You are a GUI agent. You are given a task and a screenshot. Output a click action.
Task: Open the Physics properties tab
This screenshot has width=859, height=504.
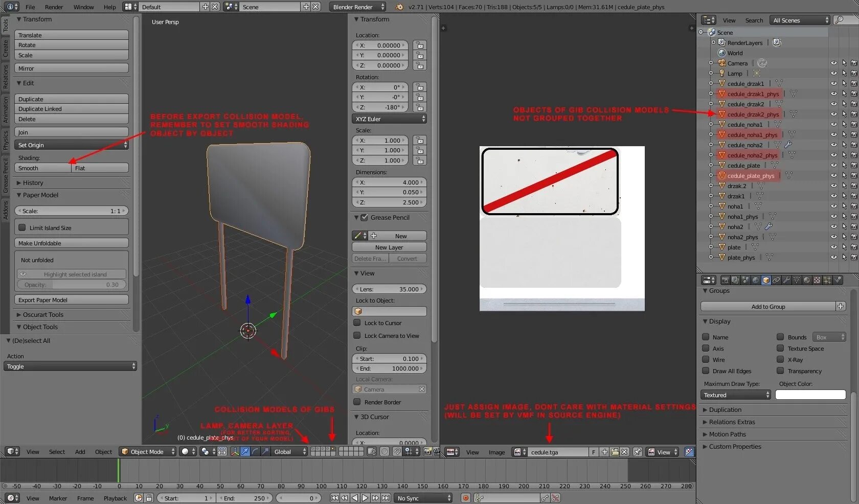click(838, 280)
